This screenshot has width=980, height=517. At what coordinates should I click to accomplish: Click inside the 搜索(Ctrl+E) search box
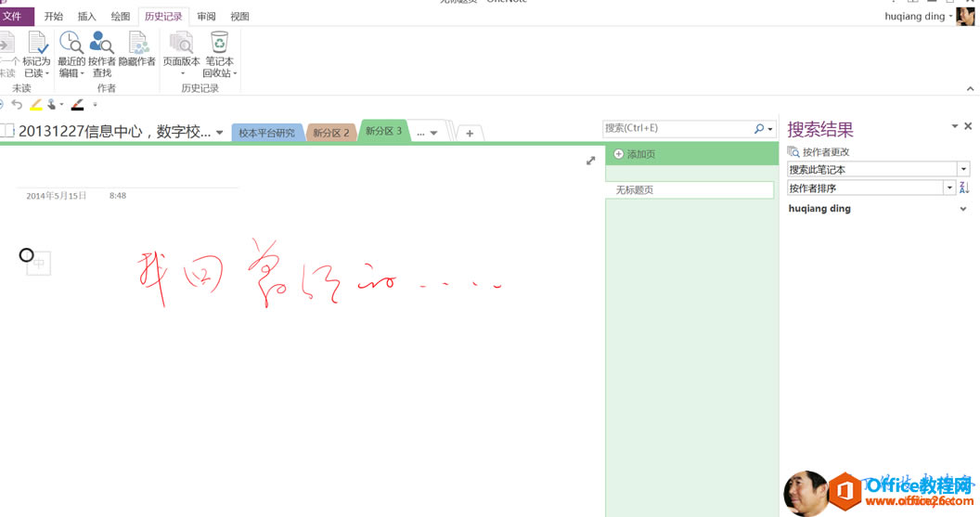tap(677, 128)
